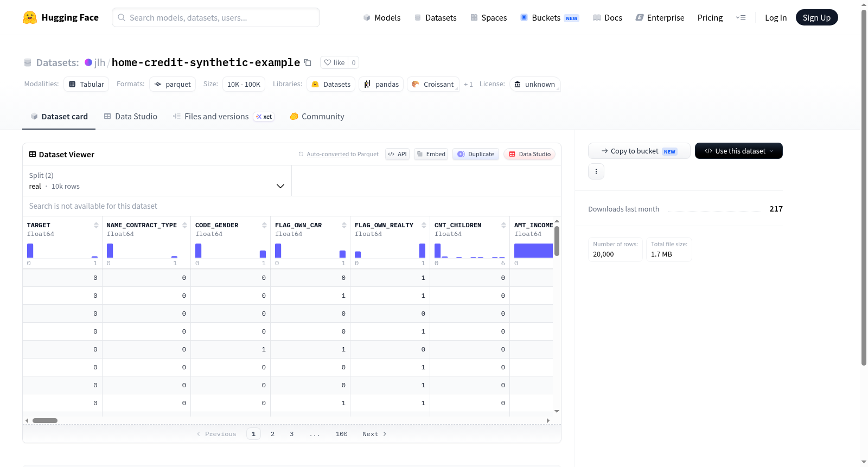The image size is (868, 467).
Task: Switch to the Data Studio tab
Action: click(130, 117)
